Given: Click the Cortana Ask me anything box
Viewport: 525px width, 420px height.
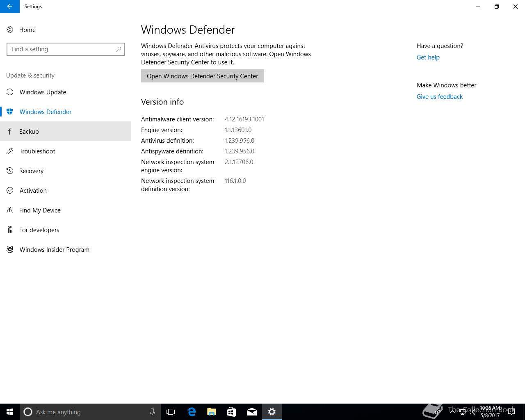Looking at the screenshot, I should pos(90,412).
